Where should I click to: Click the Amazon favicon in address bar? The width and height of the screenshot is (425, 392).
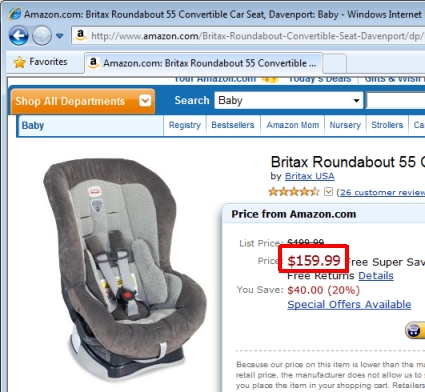[x=81, y=35]
